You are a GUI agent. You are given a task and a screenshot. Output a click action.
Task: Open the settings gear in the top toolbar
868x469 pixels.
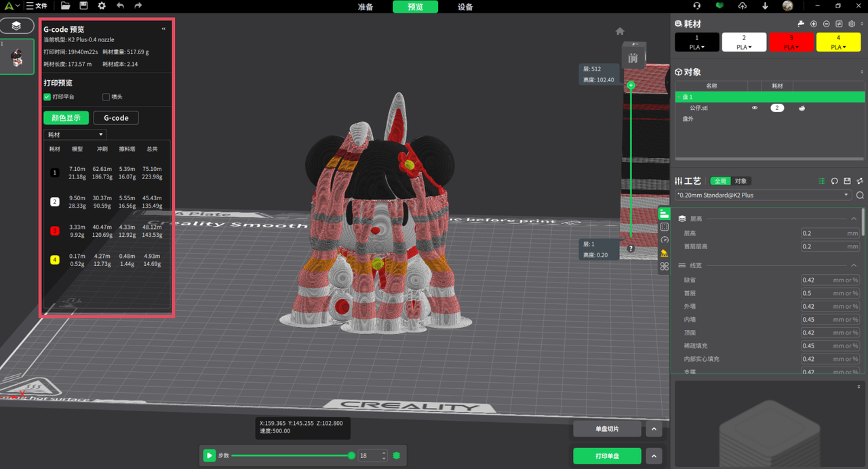coord(102,5)
